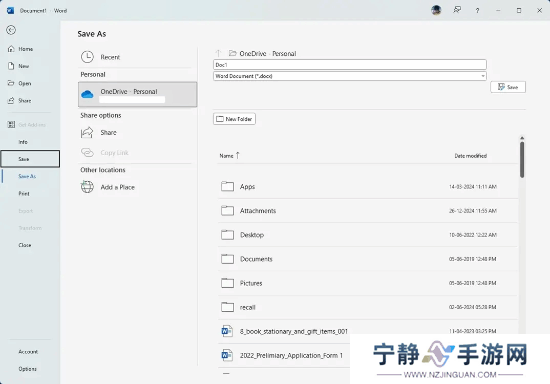Select Recent locations clock icon

[87, 57]
